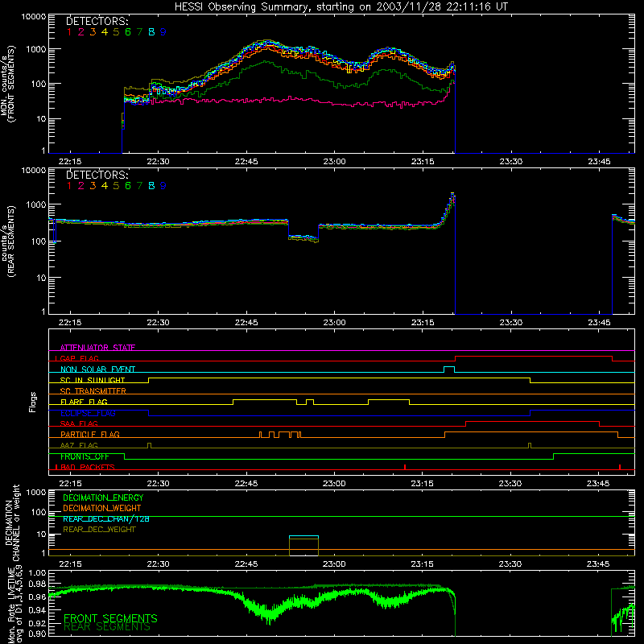Screen dimensions: 644x644
Task: Select cyan detector 8 in rear segments legend
Action: pos(151,186)
